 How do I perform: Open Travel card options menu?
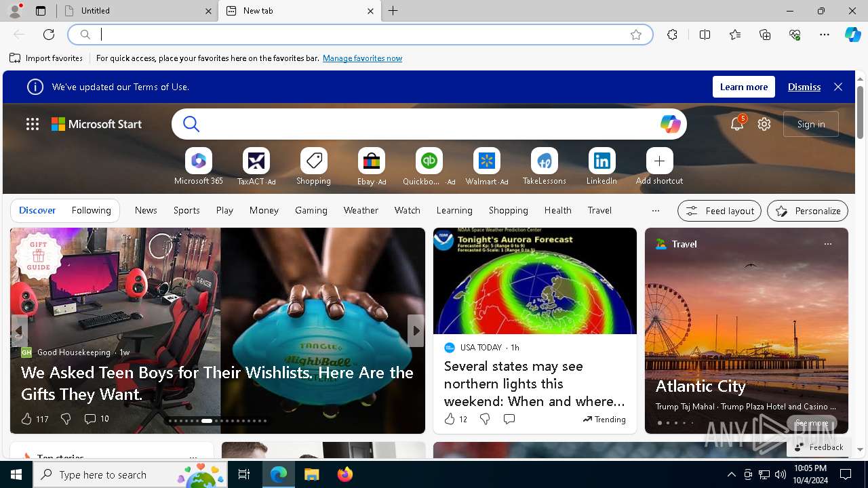pyautogui.click(x=827, y=244)
